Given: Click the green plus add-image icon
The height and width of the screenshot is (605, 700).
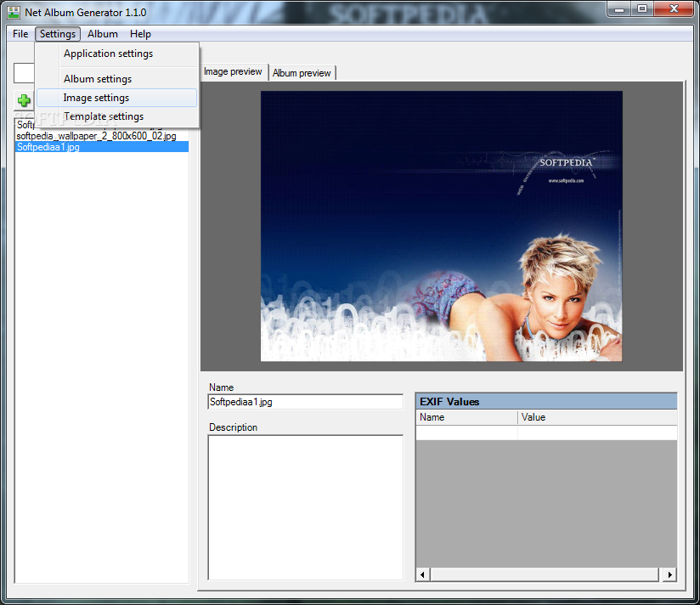Looking at the screenshot, I should 24,100.
